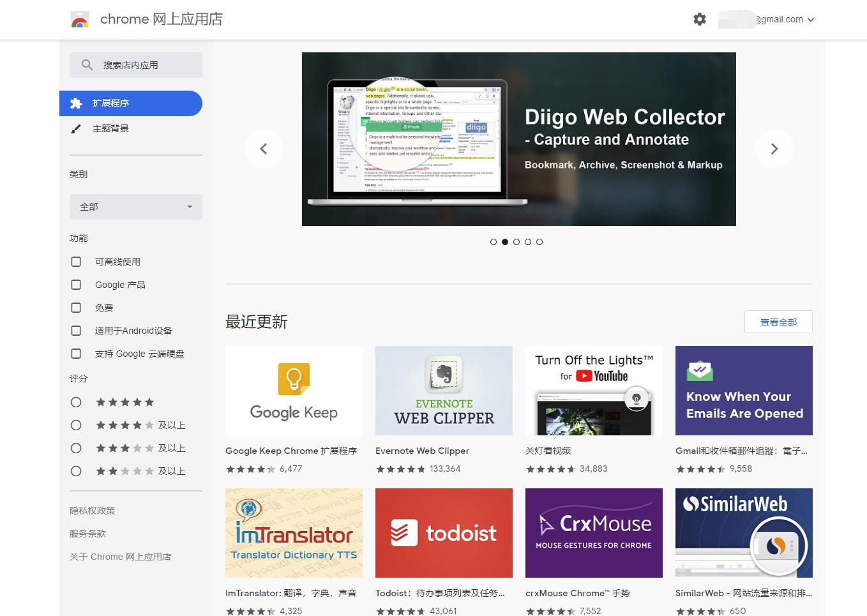Switch to 主题背景 section
The width and height of the screenshot is (867, 616).
(x=110, y=128)
